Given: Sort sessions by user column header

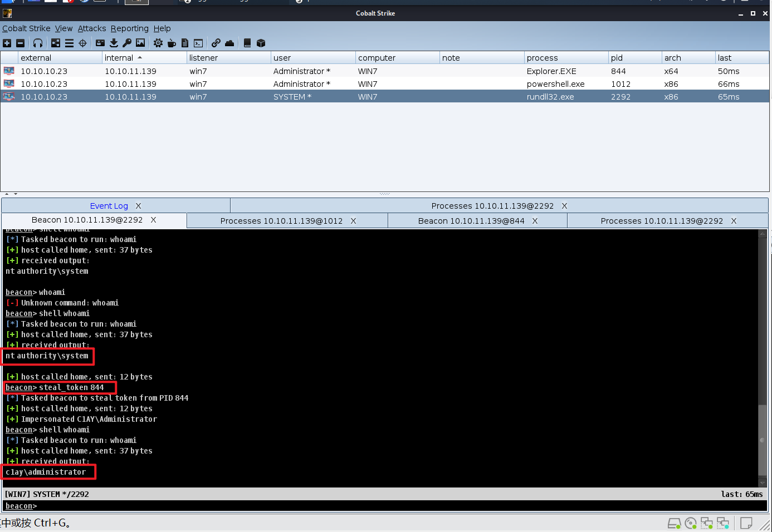Looking at the screenshot, I should (313, 57).
